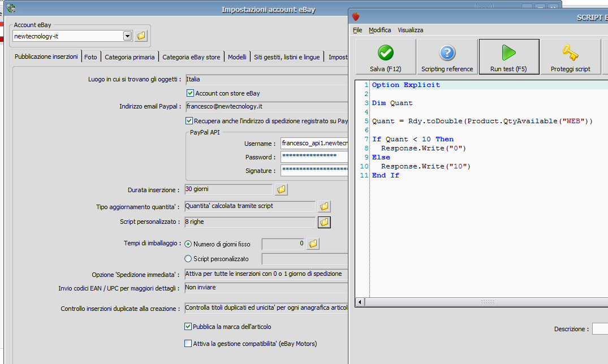Image resolution: width=608 pixels, height=364 pixels.
Task: Run test (F5) in script editor
Action: click(x=508, y=57)
